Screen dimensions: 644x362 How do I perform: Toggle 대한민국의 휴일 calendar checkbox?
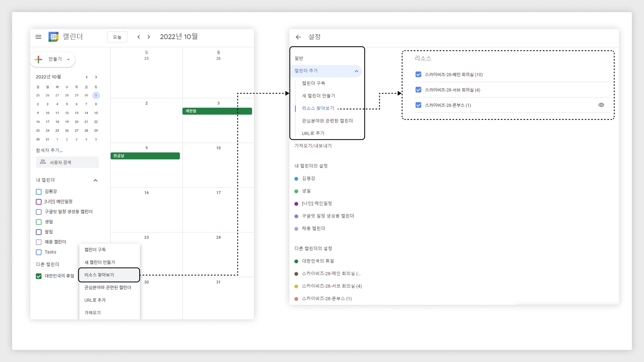(x=39, y=276)
